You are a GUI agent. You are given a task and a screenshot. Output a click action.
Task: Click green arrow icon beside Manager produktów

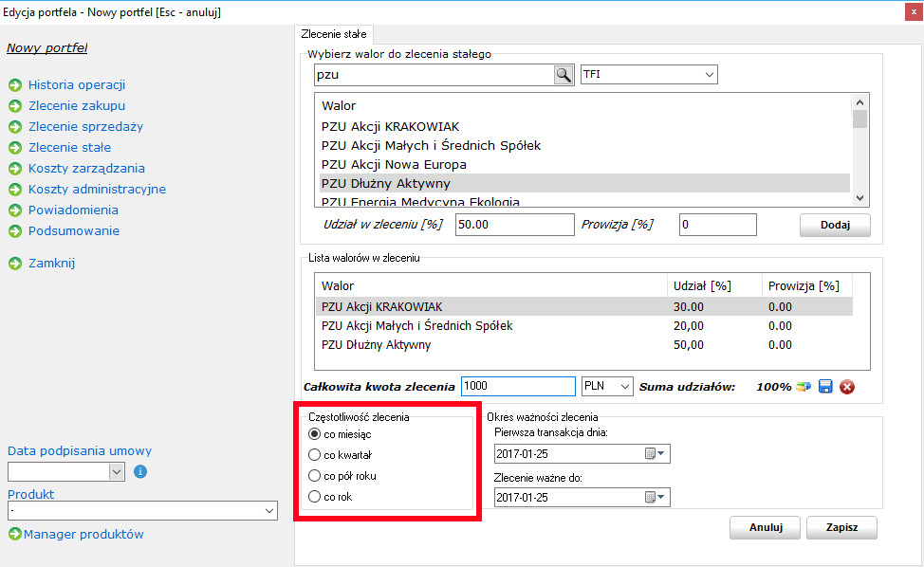click(14, 535)
